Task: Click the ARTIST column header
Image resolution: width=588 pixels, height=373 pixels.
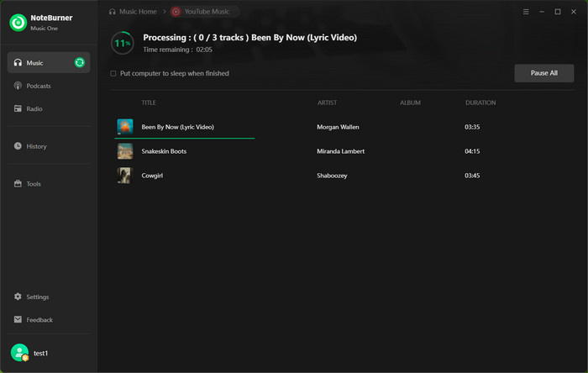Action: point(327,102)
